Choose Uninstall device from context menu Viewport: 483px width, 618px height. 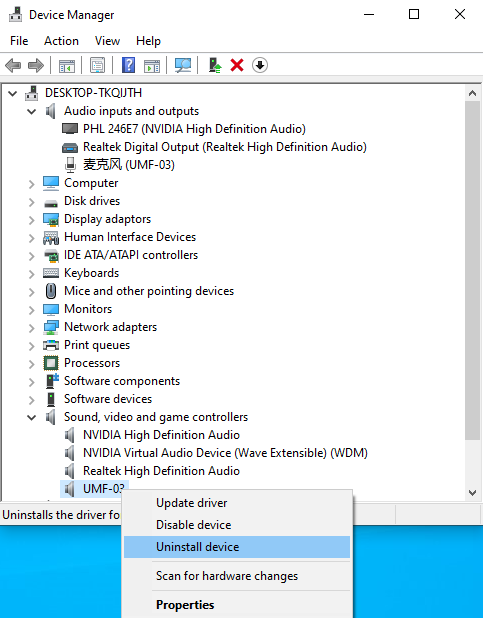[237, 547]
